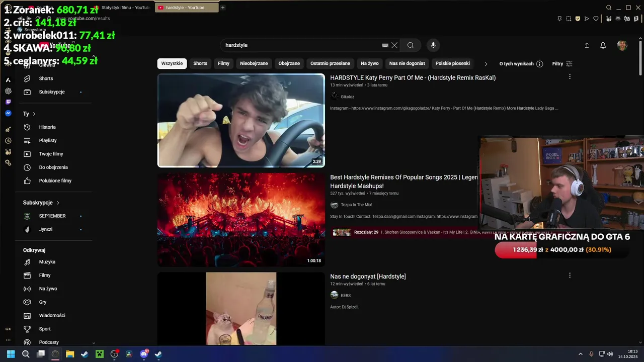Click the Opera ad blocker shield icon
The image size is (644, 362).
(578, 19)
